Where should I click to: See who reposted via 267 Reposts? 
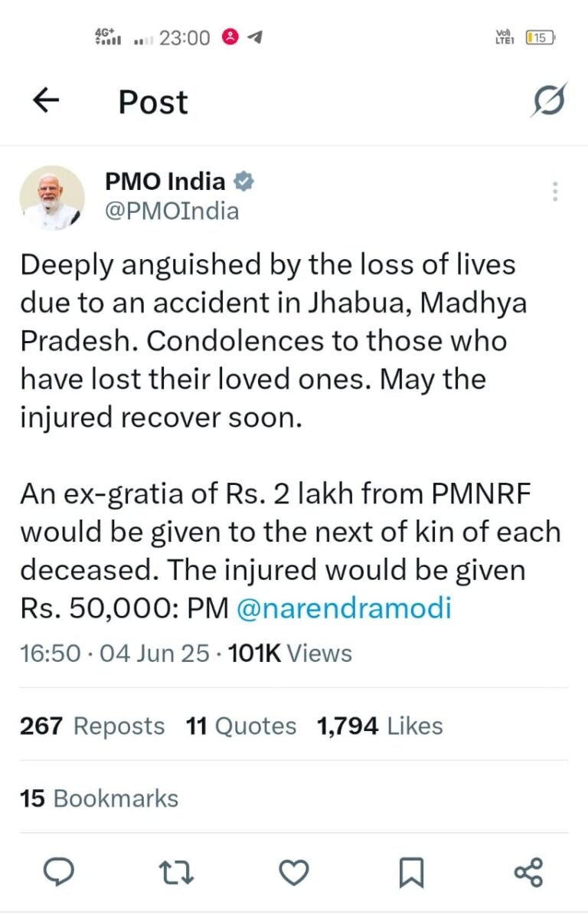point(92,726)
